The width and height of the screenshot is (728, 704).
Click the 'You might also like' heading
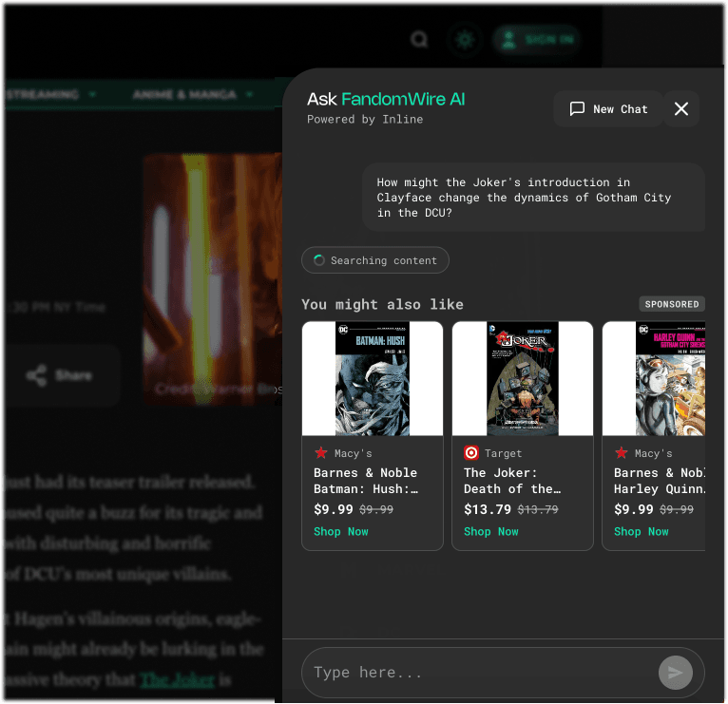[383, 304]
